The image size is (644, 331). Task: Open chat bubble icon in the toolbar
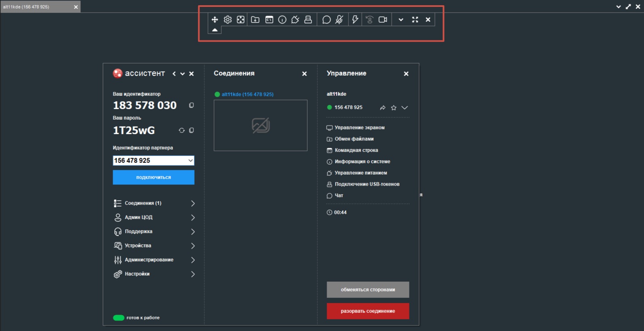tap(326, 19)
